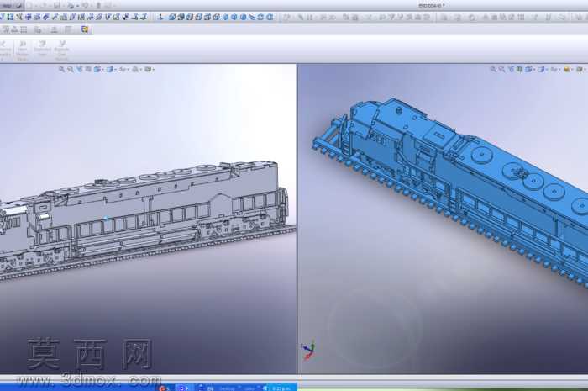Screen dimensions: 588x391
Task: Click Explode Line Sketch command button
Action: (61, 50)
